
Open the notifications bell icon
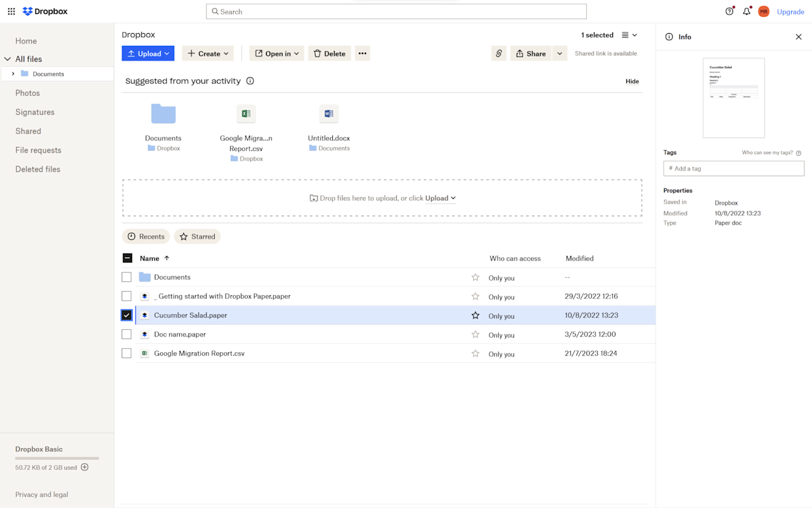pyautogui.click(x=746, y=12)
